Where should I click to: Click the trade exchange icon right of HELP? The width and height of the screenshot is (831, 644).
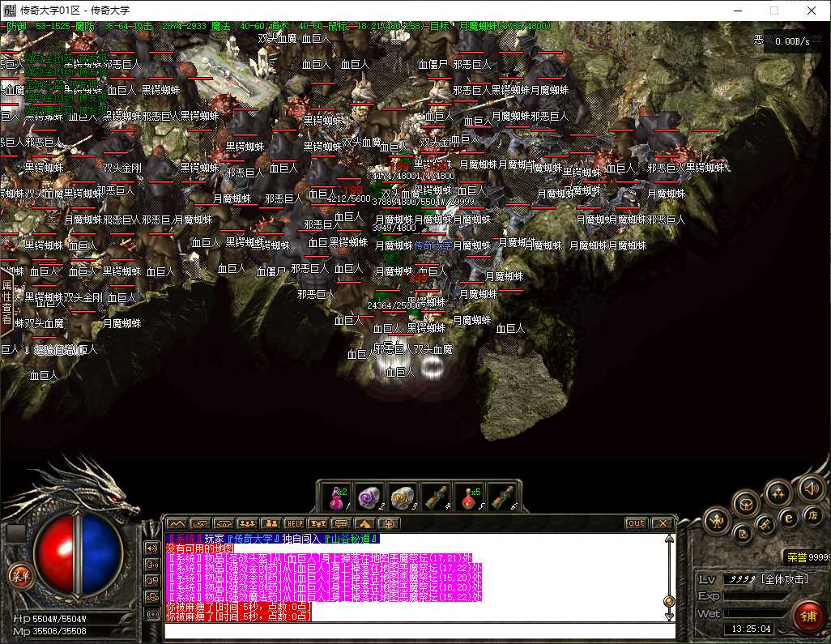pyautogui.click(x=318, y=523)
